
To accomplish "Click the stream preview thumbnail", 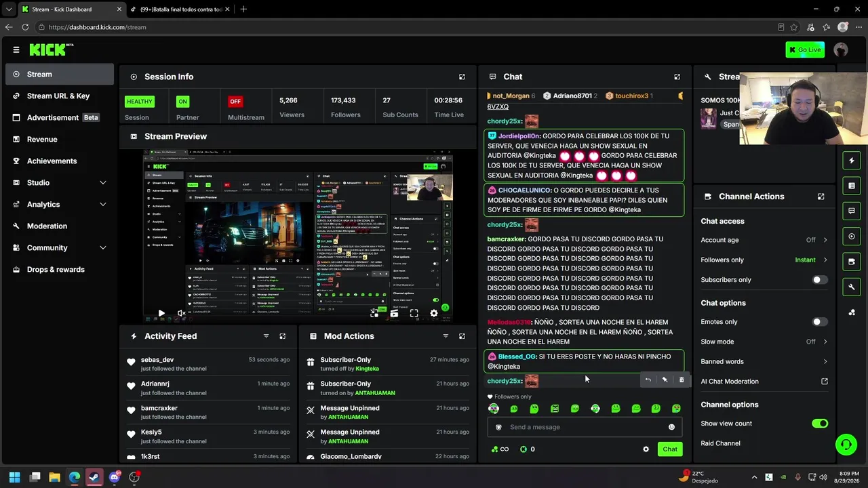I will 298,237.
